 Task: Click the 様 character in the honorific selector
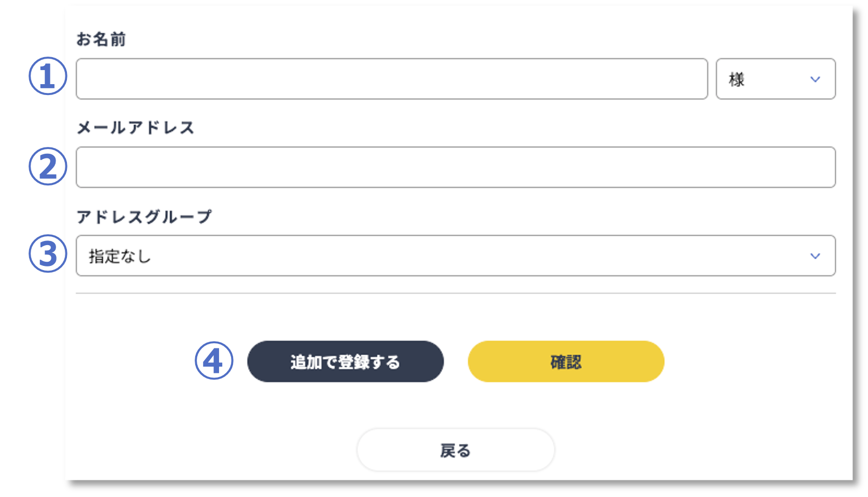(737, 79)
